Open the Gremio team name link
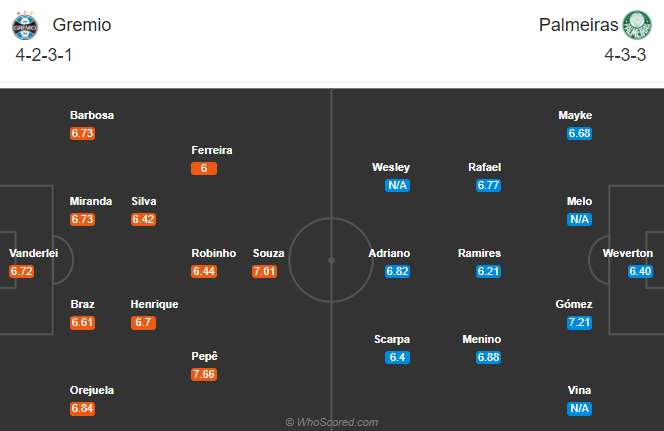The image size is (664, 431). point(82,25)
